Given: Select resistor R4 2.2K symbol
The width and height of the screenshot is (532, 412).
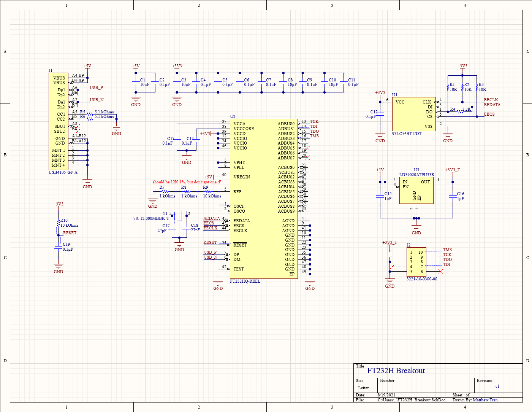Looking at the screenshot, I should tap(460, 111).
